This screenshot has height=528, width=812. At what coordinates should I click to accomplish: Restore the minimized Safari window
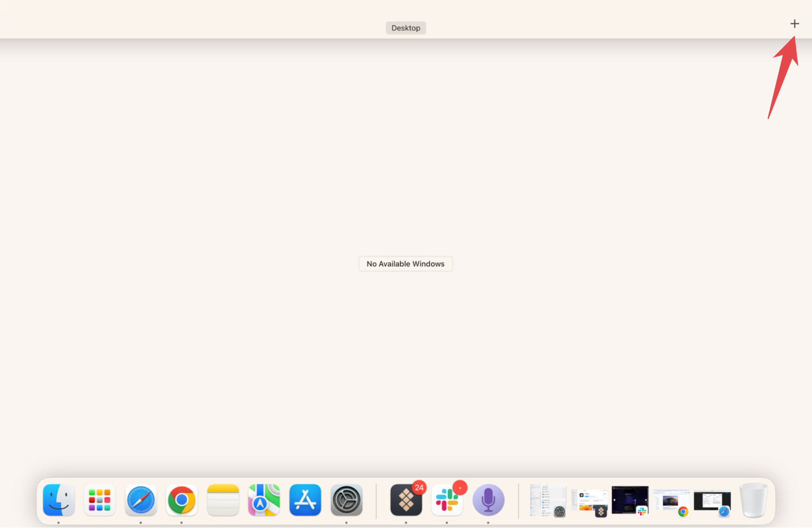tap(712, 503)
